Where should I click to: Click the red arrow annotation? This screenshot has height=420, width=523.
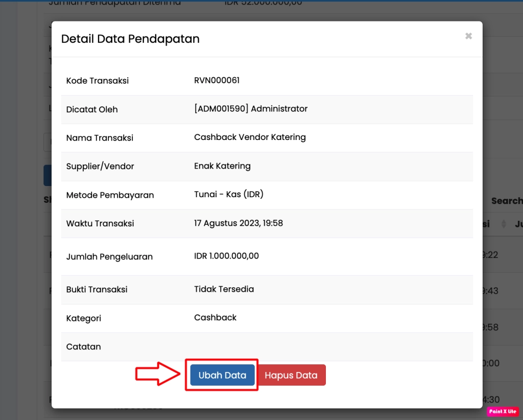click(157, 374)
